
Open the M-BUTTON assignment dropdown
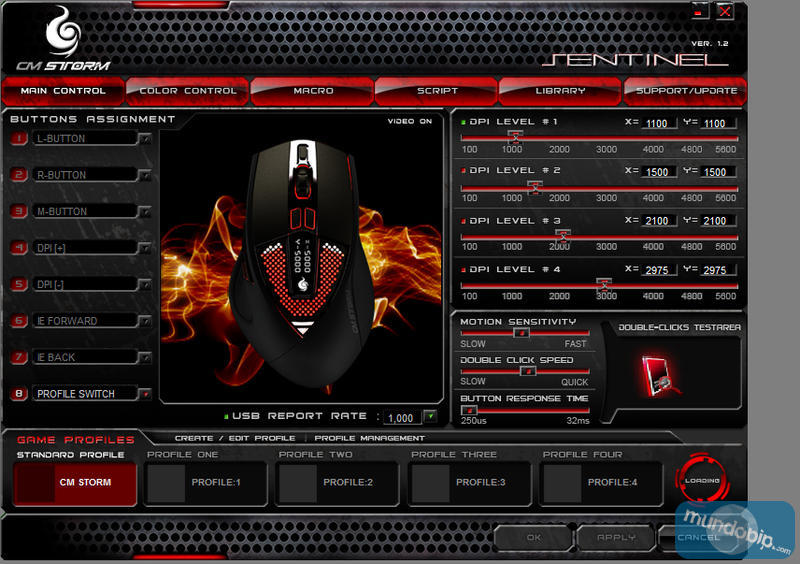[145, 212]
